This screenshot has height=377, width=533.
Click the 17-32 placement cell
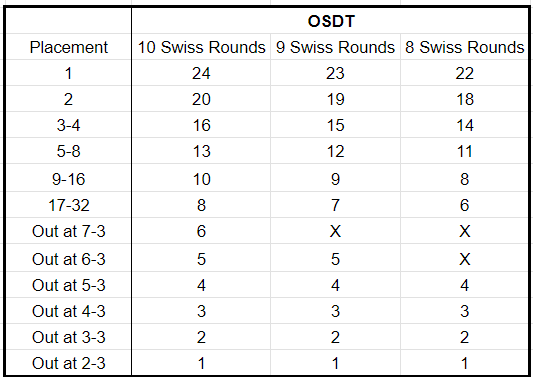point(68,205)
